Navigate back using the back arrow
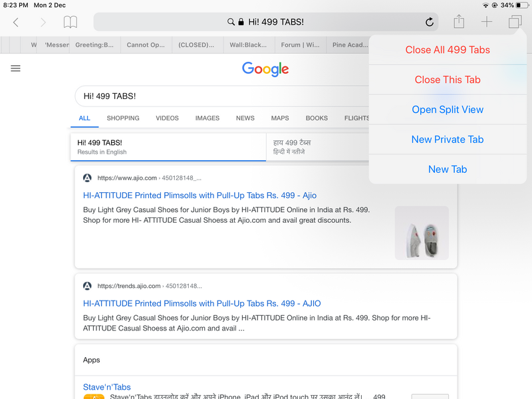This screenshot has height=399, width=532. pos(15,22)
